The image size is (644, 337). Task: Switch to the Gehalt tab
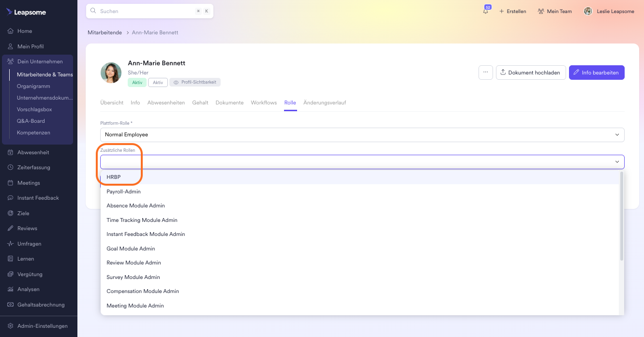(x=200, y=103)
